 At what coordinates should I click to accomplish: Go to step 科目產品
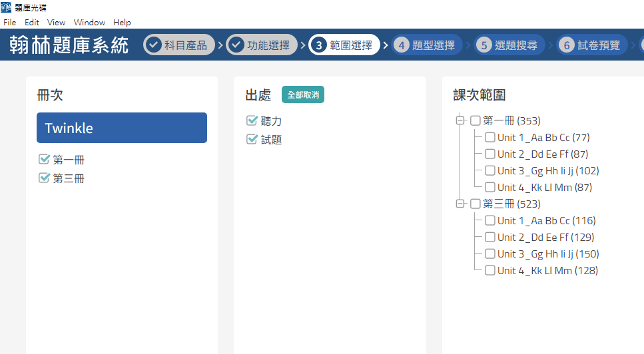pyautogui.click(x=179, y=45)
